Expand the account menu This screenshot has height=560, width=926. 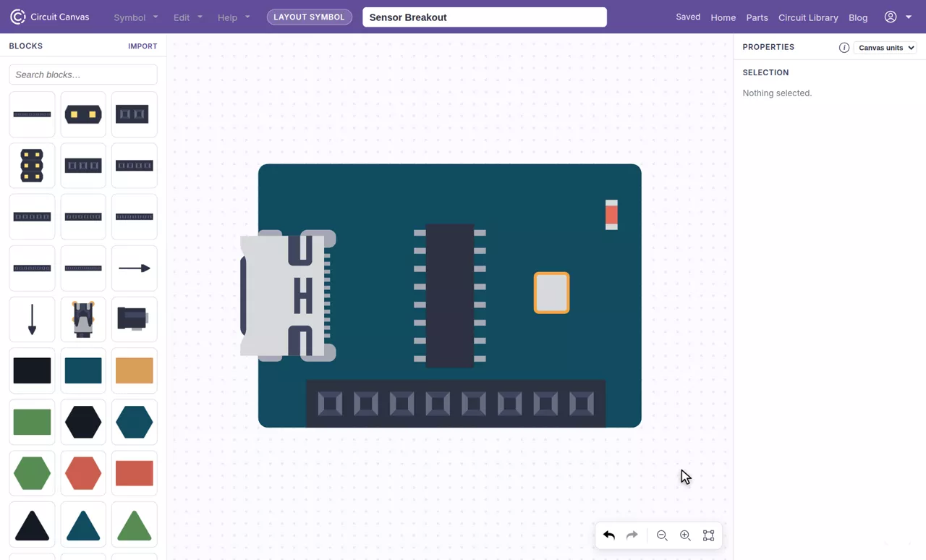click(x=898, y=17)
